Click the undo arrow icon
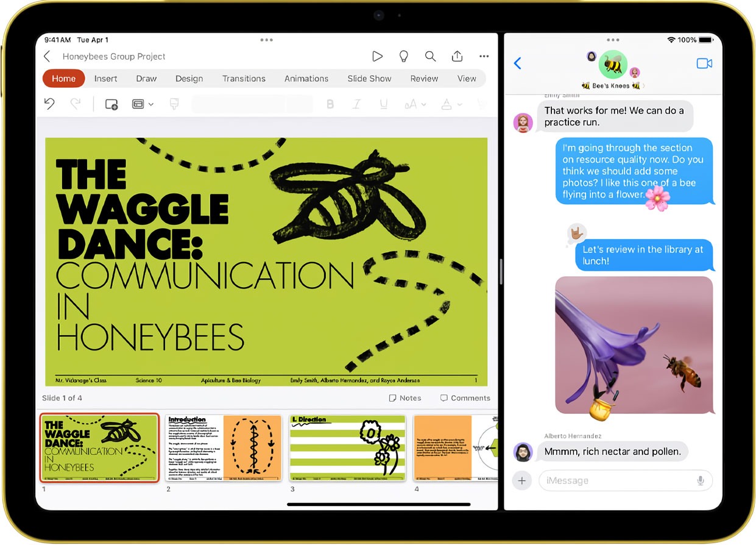This screenshot has height=545, width=756. [x=49, y=104]
